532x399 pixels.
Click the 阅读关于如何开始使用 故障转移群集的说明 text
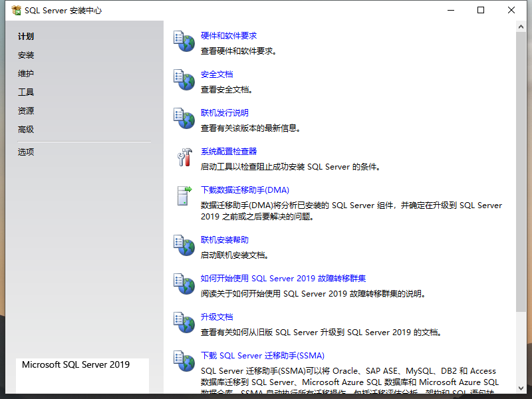(x=313, y=294)
